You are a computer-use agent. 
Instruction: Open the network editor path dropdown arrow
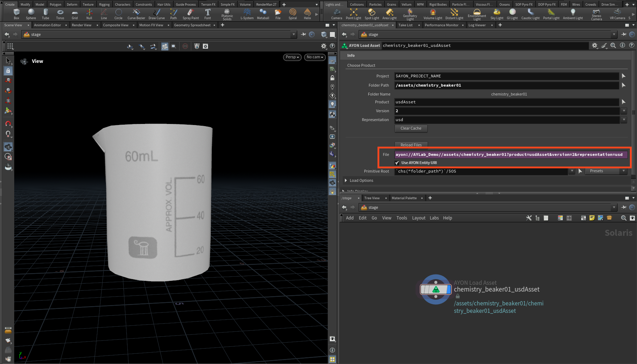pos(614,207)
